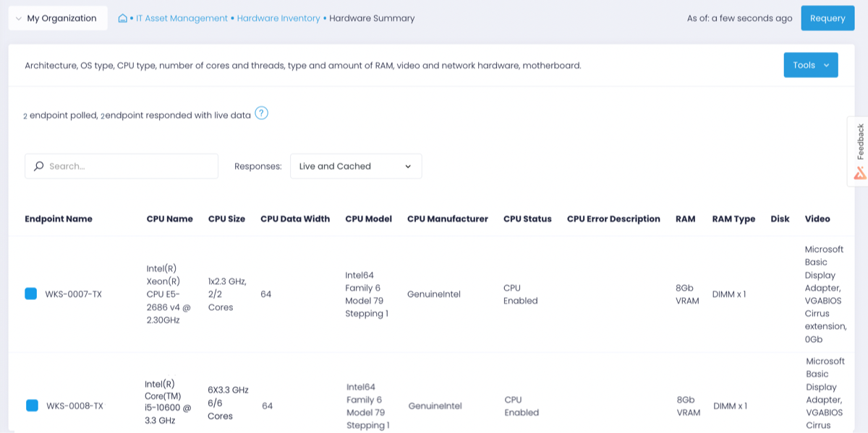
Task: Click the Feedback flame icon
Action: (x=859, y=173)
